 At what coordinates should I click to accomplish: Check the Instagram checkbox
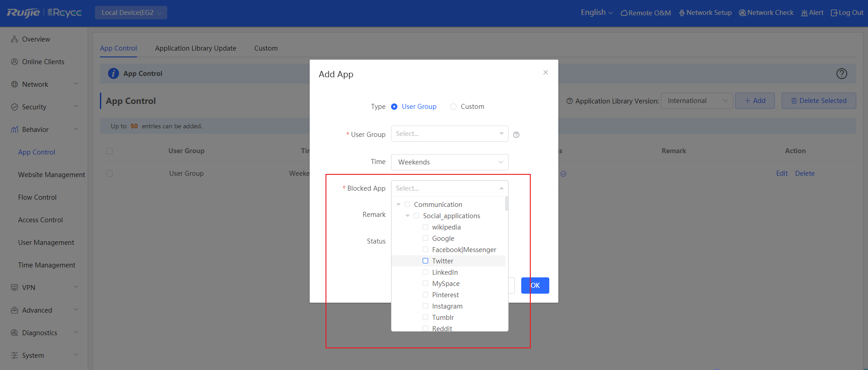click(425, 306)
